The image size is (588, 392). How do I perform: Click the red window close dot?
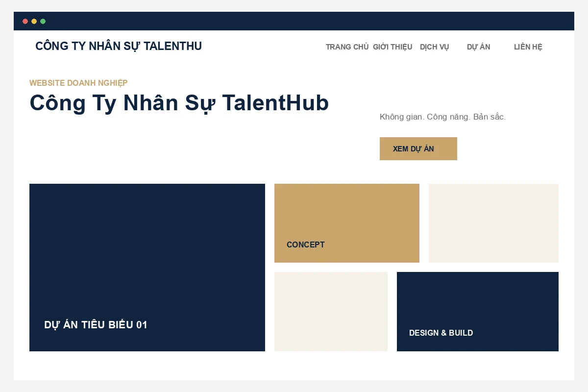pyautogui.click(x=25, y=21)
